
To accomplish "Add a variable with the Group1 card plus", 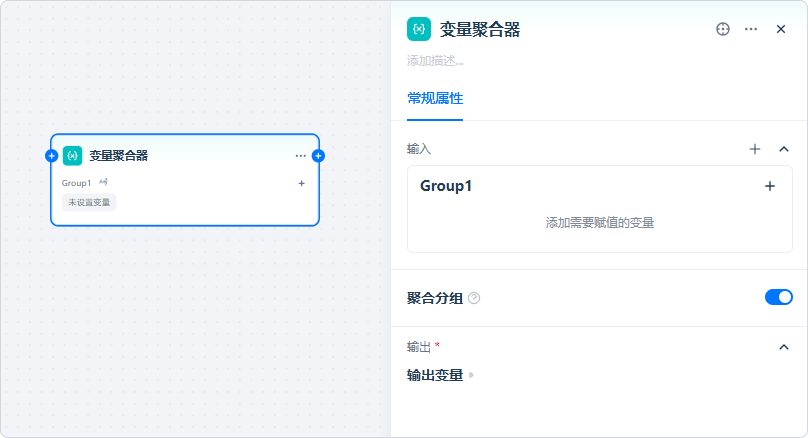I will coord(769,186).
